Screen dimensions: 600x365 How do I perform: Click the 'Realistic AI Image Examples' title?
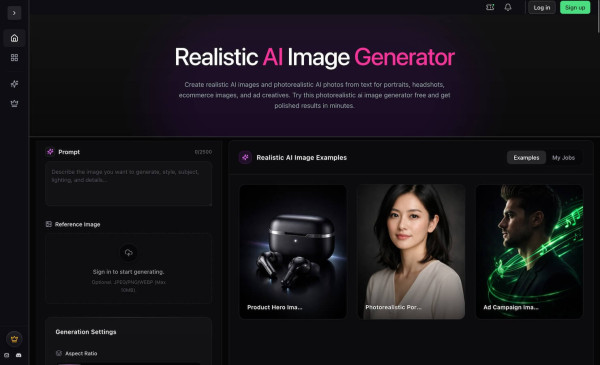click(302, 158)
